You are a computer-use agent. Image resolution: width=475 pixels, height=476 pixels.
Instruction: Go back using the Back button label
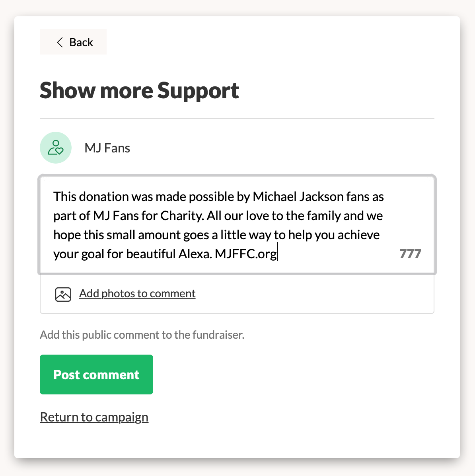pyautogui.click(x=81, y=42)
